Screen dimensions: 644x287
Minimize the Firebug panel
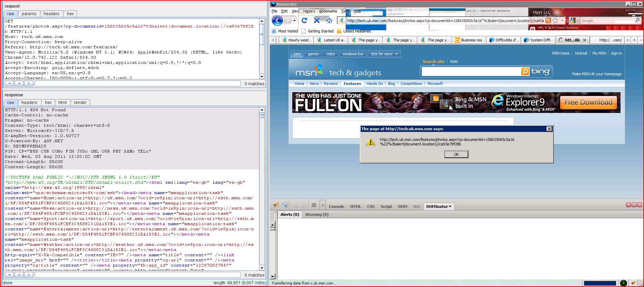(628, 205)
